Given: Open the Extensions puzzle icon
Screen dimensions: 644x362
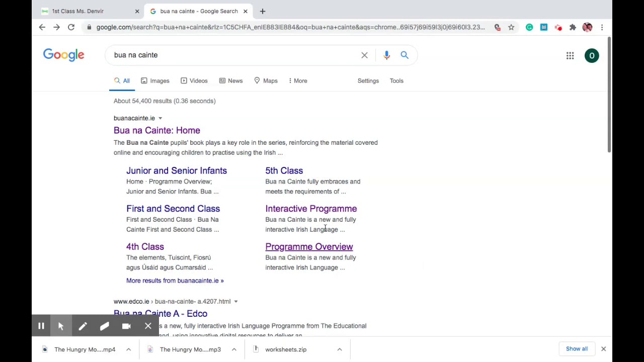Looking at the screenshot, I should pyautogui.click(x=573, y=27).
